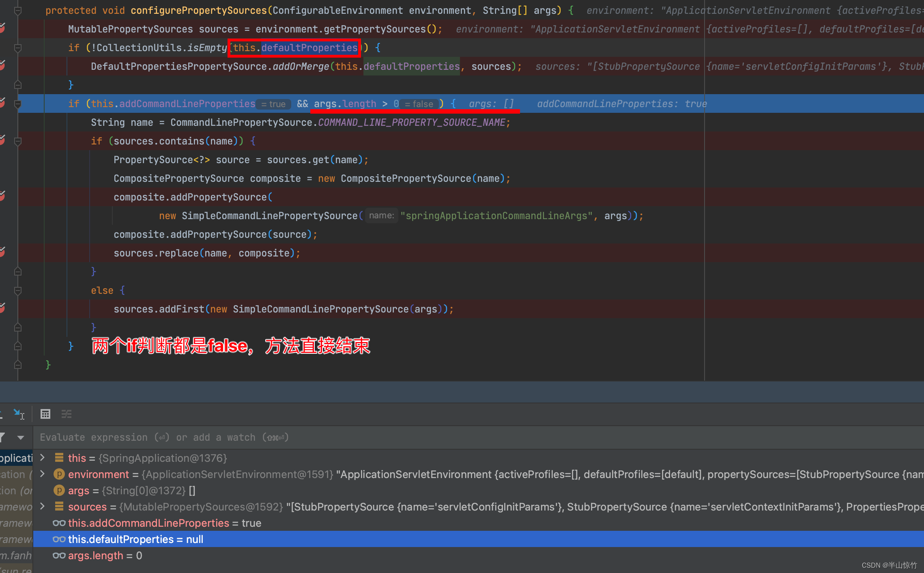Click 'new CompositePropertySource(name)' constructor call
This screenshot has width=924, height=573.
pyautogui.click(x=411, y=178)
